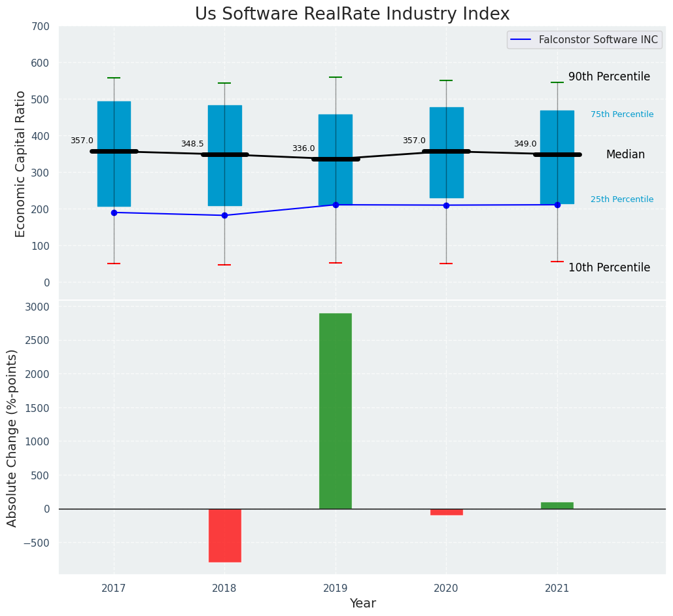Click the red 2018 absolute change bar
The width and height of the screenshot is (673, 616).
(225, 535)
